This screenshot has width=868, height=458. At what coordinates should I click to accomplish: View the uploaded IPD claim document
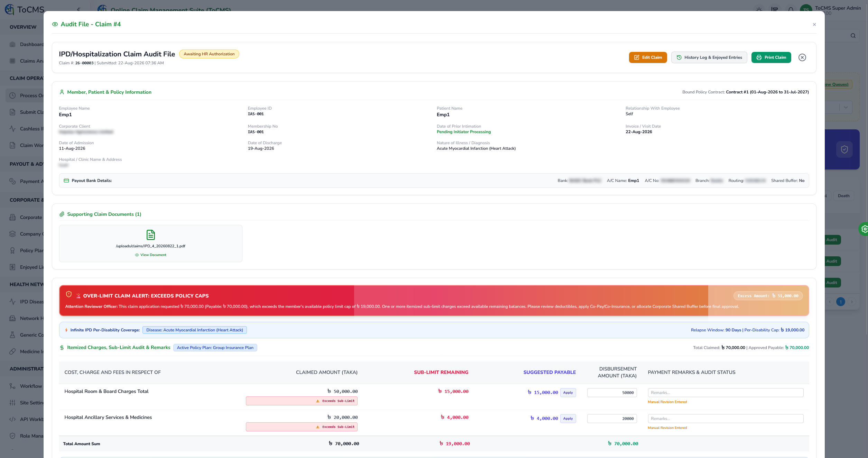click(x=150, y=255)
